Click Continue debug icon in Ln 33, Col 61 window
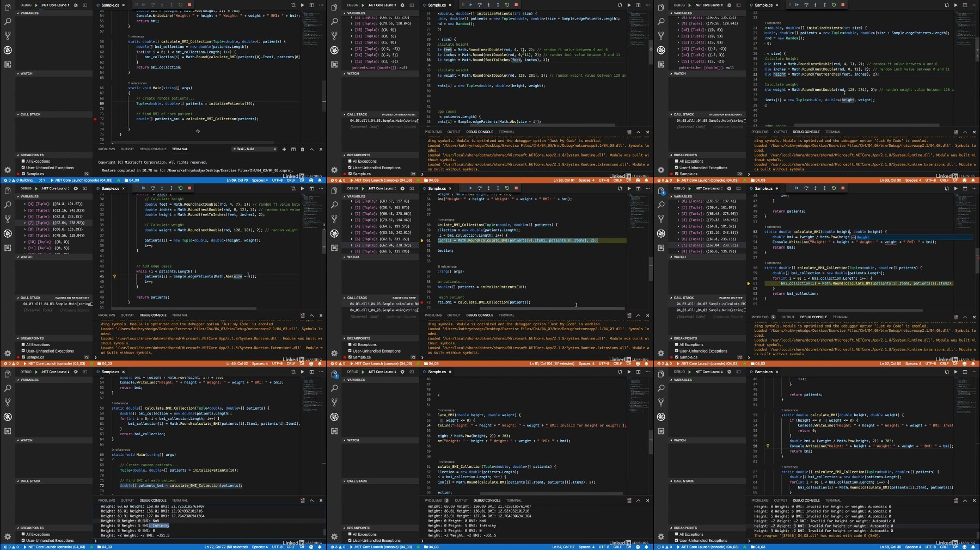This screenshot has width=980, height=550. 470,5
